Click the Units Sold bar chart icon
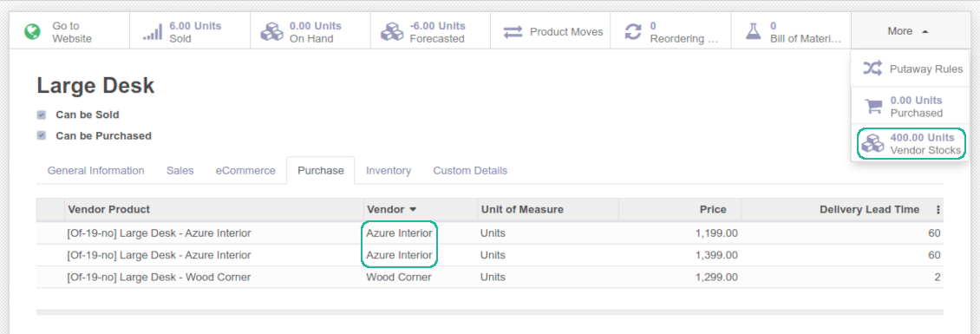Image resolution: width=980 pixels, height=334 pixels. (x=153, y=32)
